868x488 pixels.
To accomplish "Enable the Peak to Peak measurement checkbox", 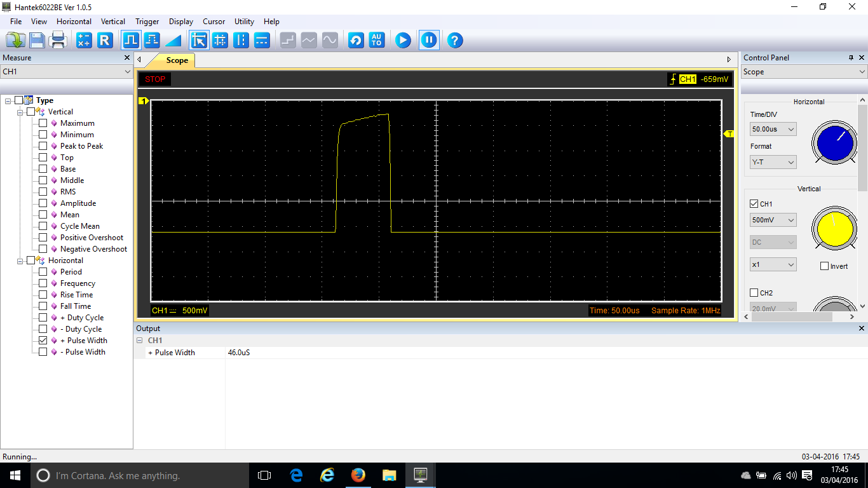I will click(43, 146).
